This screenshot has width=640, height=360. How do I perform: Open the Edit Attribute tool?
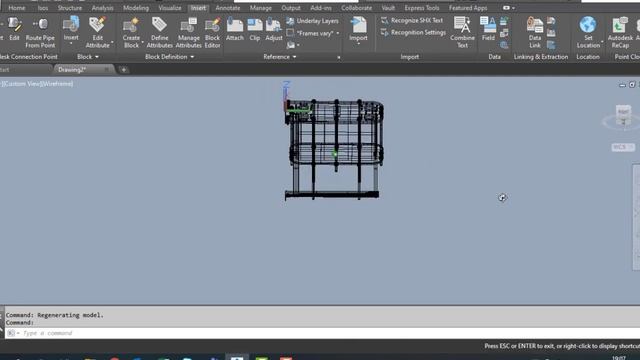click(x=98, y=33)
